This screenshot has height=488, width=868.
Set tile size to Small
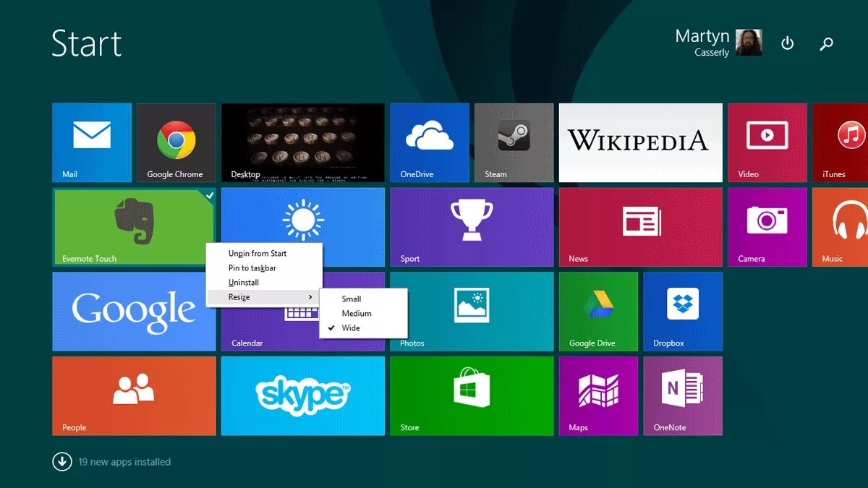364,299
